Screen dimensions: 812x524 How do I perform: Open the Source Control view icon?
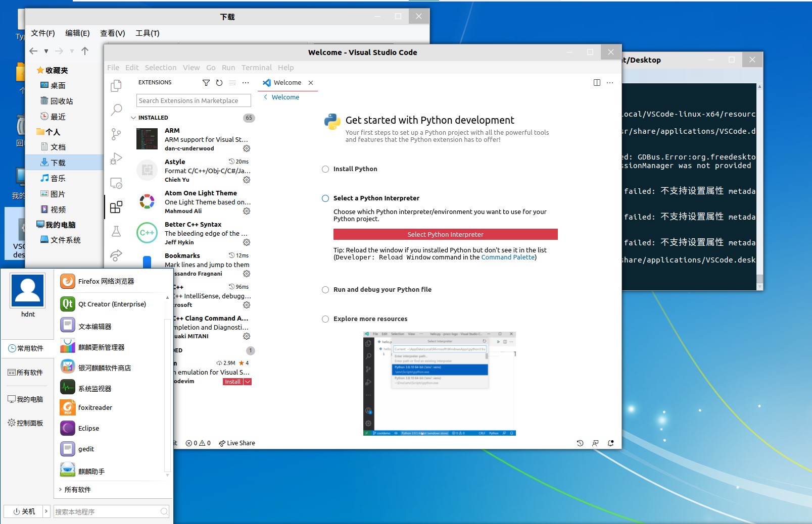(x=116, y=134)
